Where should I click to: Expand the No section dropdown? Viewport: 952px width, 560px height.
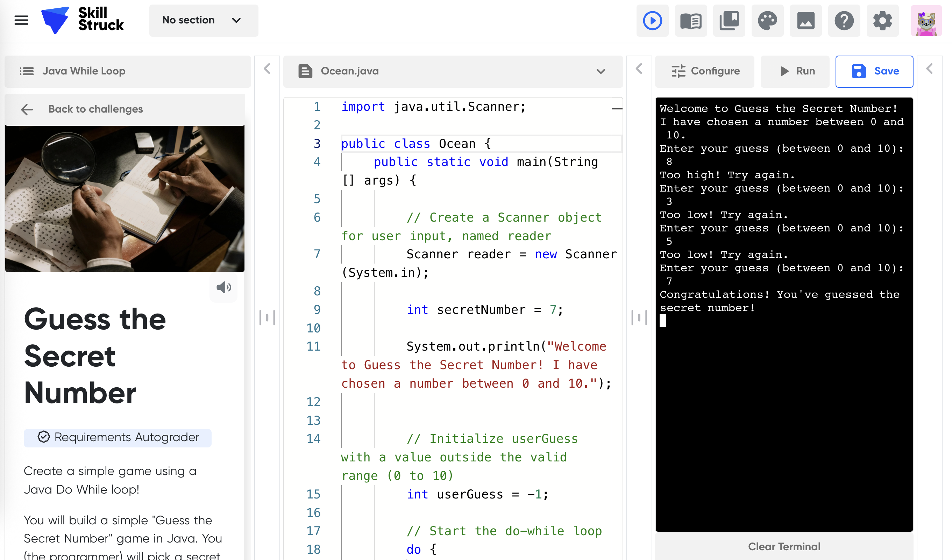[x=204, y=20]
